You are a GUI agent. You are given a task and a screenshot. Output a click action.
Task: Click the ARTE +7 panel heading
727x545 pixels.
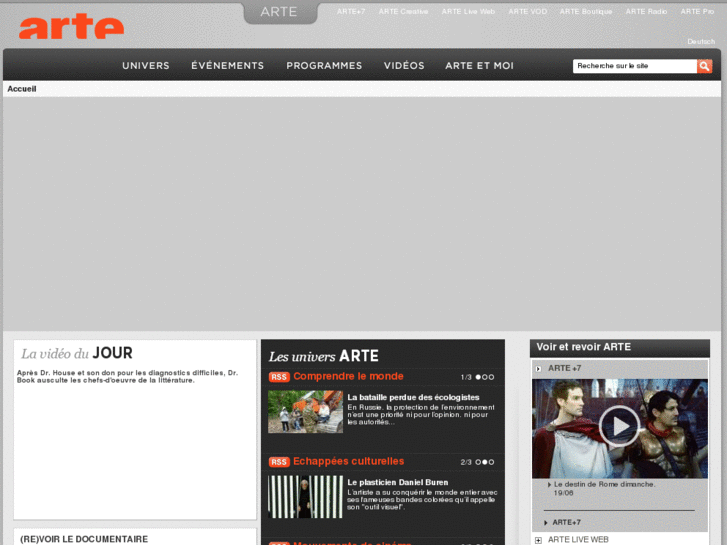[564, 369]
